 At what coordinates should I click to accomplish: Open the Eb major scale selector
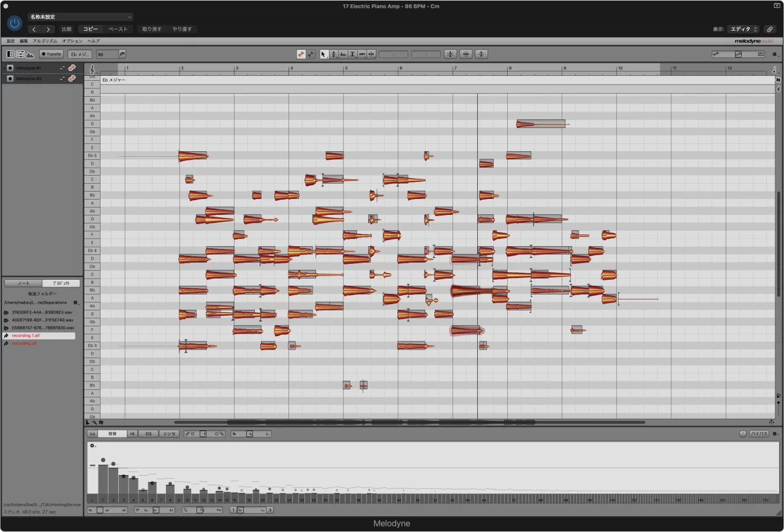(x=80, y=54)
